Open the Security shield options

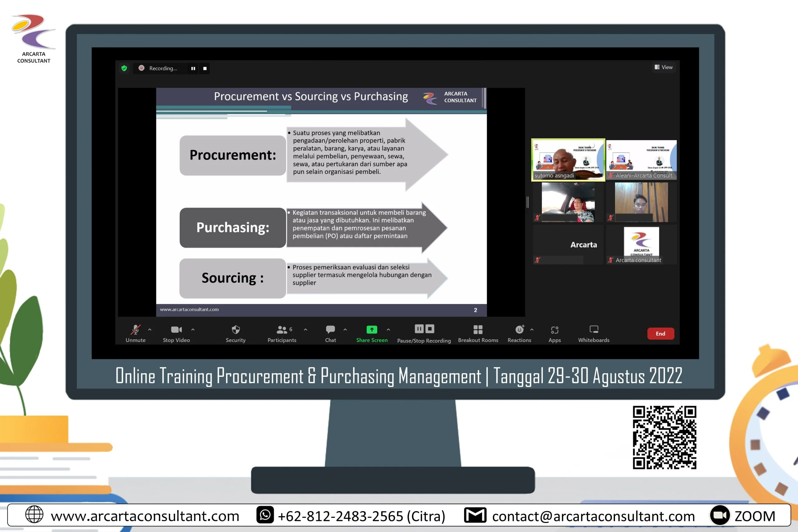235,329
